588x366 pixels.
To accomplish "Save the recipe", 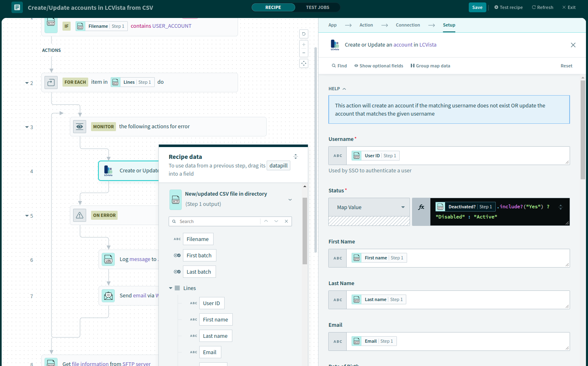I will pyautogui.click(x=477, y=7).
